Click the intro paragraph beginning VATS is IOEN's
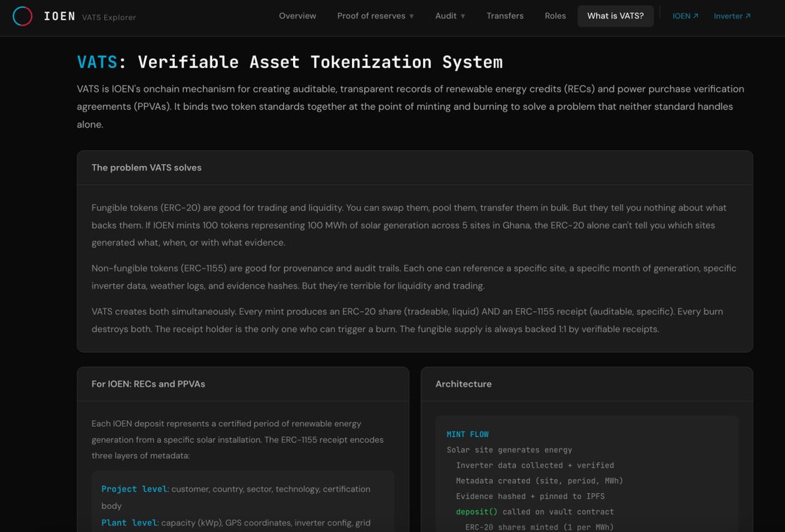 click(x=411, y=107)
